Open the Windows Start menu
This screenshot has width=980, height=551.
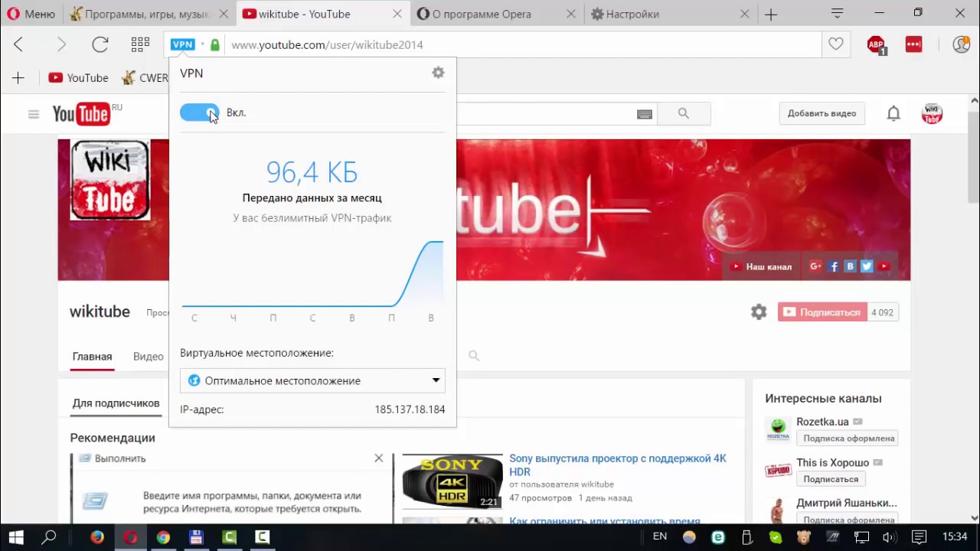click(x=15, y=537)
